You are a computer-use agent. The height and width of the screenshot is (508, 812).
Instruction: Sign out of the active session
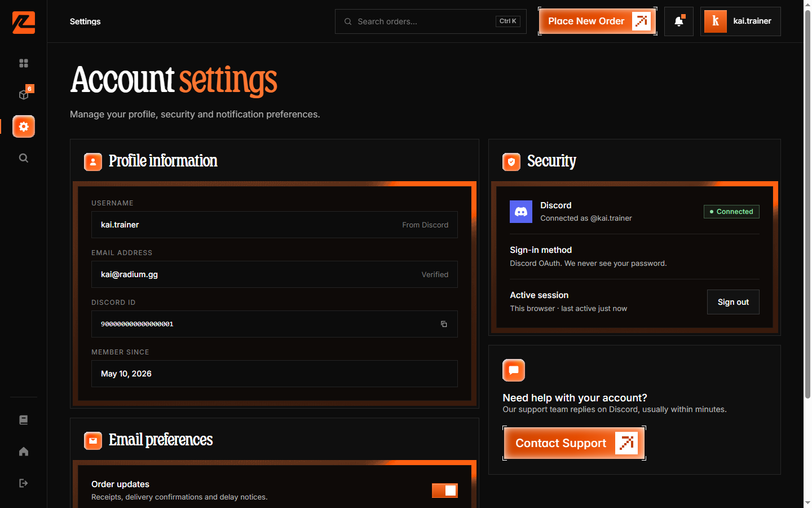tap(733, 302)
